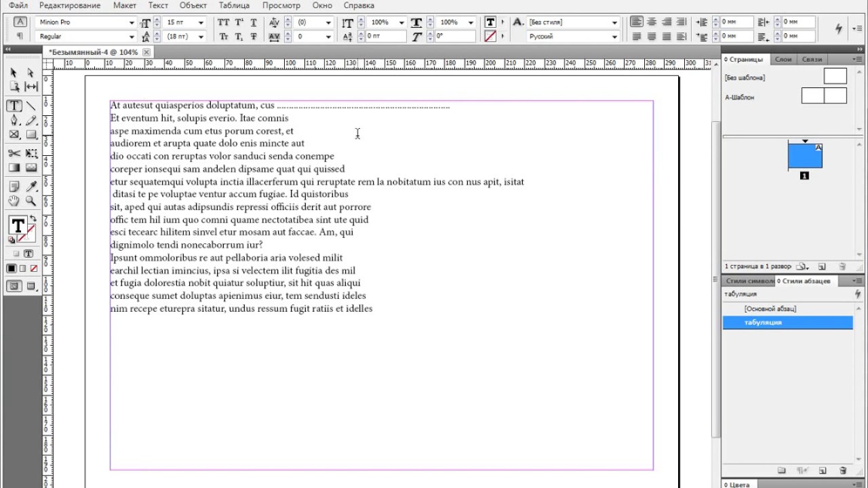868x488 pixels.
Task: Click the All Caps TT button
Action: click(x=223, y=22)
